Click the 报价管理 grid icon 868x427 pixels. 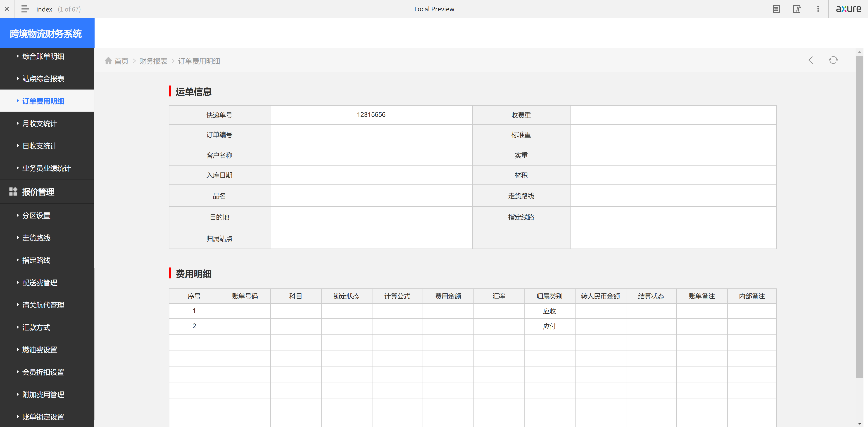(x=13, y=192)
